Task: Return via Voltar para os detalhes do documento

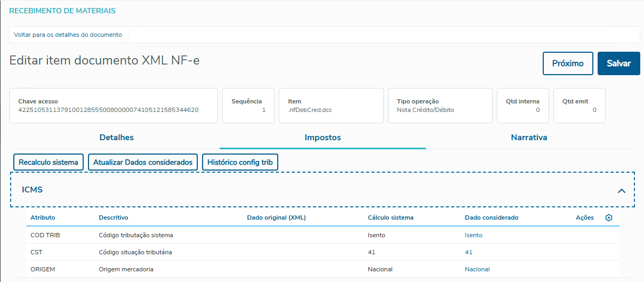Action: (68, 35)
